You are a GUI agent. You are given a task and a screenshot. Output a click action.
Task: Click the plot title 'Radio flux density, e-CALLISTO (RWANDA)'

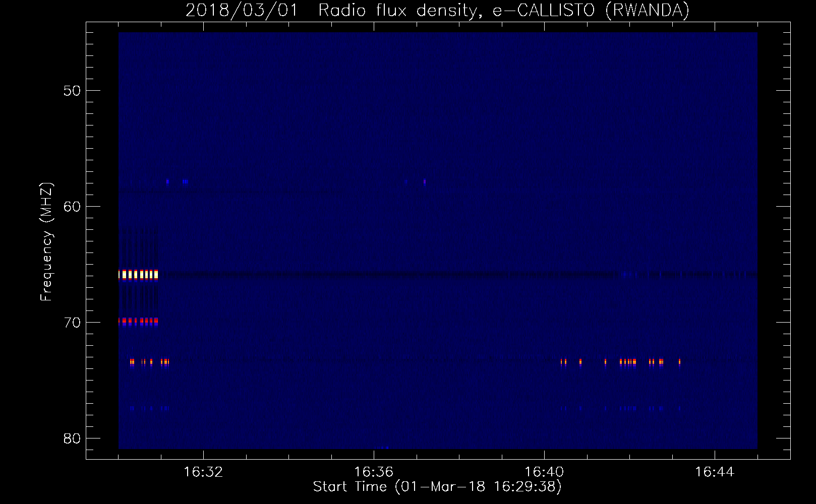click(504, 11)
